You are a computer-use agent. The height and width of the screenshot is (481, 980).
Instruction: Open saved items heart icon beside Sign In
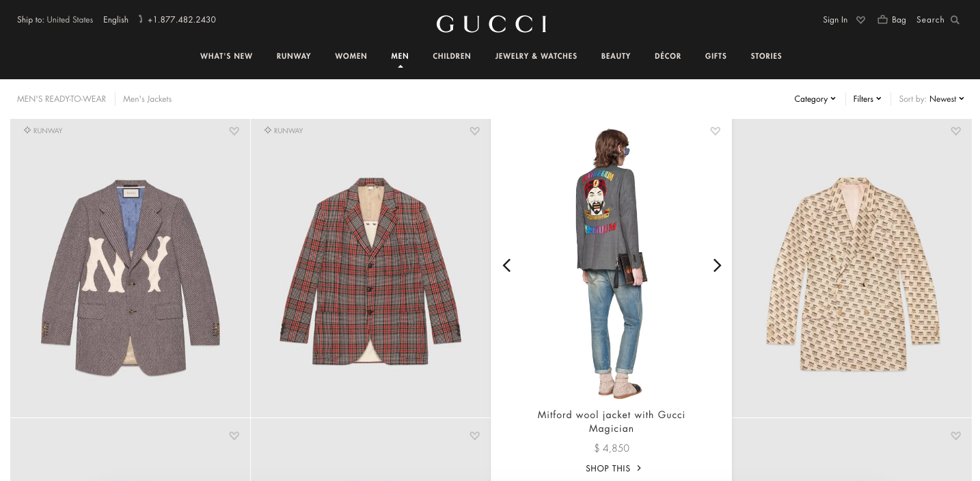[860, 20]
